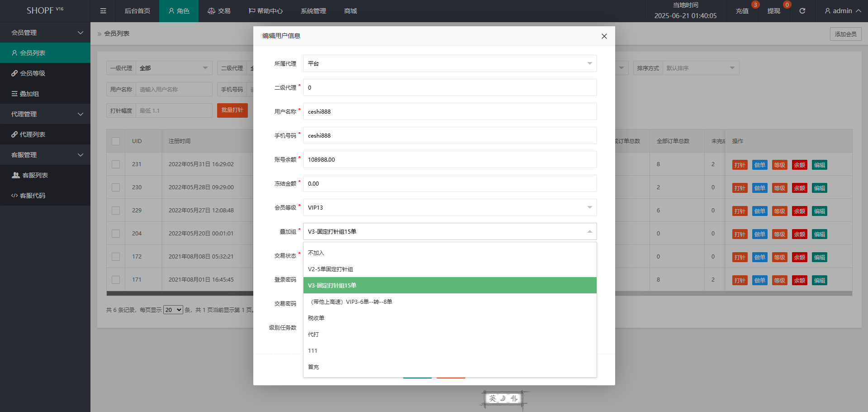The height and width of the screenshot is (412, 868).
Task: Expand the VIP13 member level dropdown
Action: 450,207
